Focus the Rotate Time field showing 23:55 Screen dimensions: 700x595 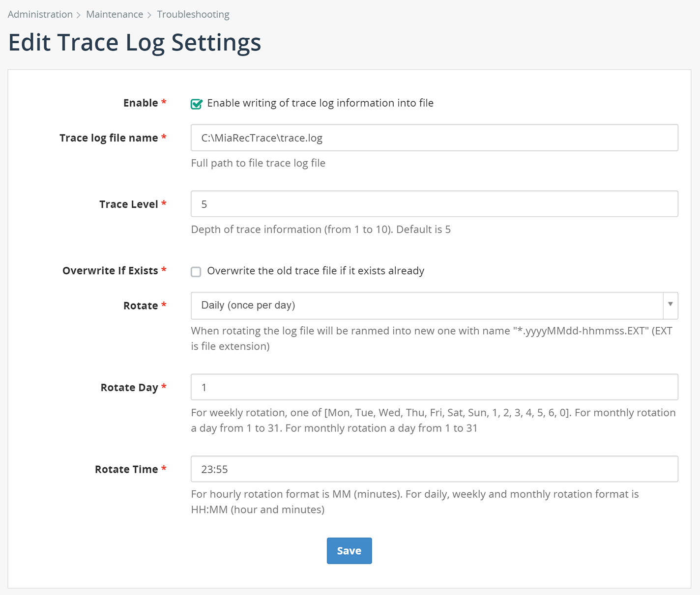click(435, 469)
